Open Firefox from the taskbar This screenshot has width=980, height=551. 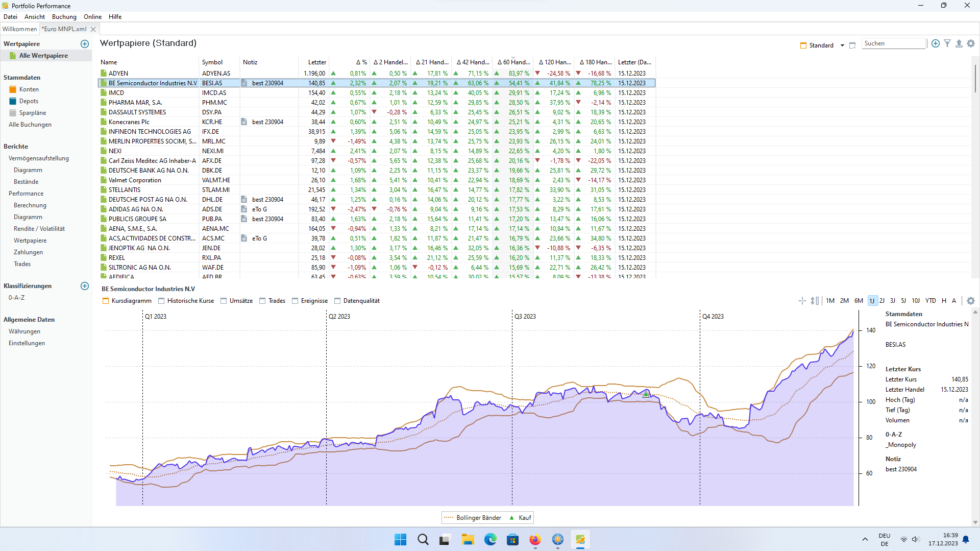535,539
